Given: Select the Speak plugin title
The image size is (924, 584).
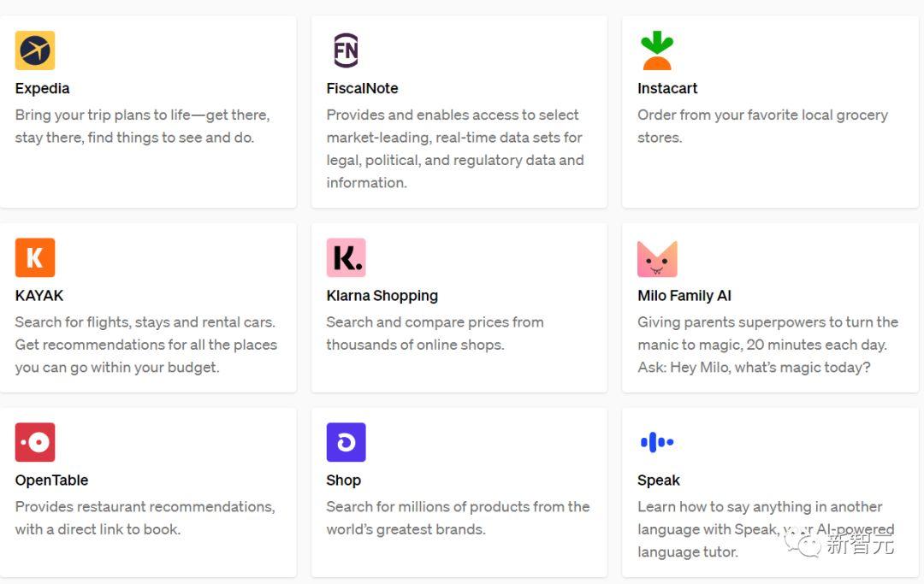Looking at the screenshot, I should coord(659,481).
